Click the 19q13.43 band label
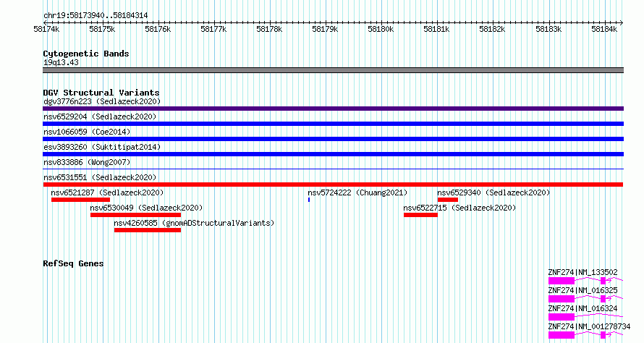The image size is (644, 343). (x=61, y=62)
